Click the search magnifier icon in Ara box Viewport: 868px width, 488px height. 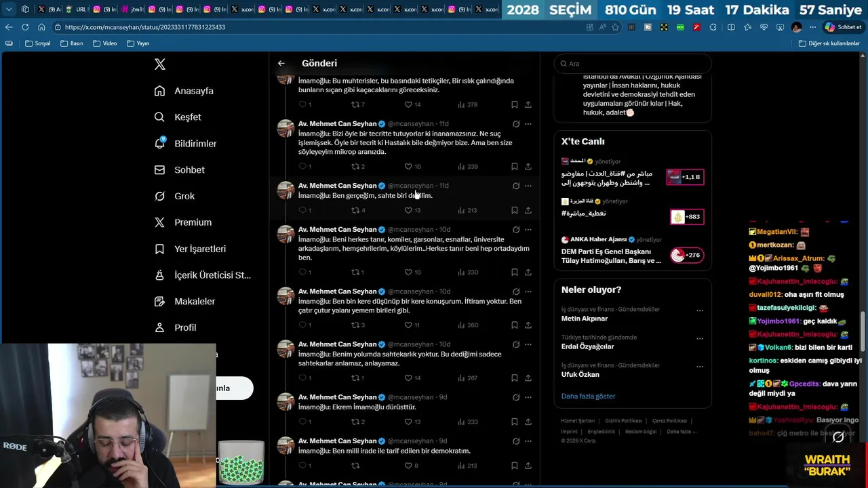coord(563,64)
